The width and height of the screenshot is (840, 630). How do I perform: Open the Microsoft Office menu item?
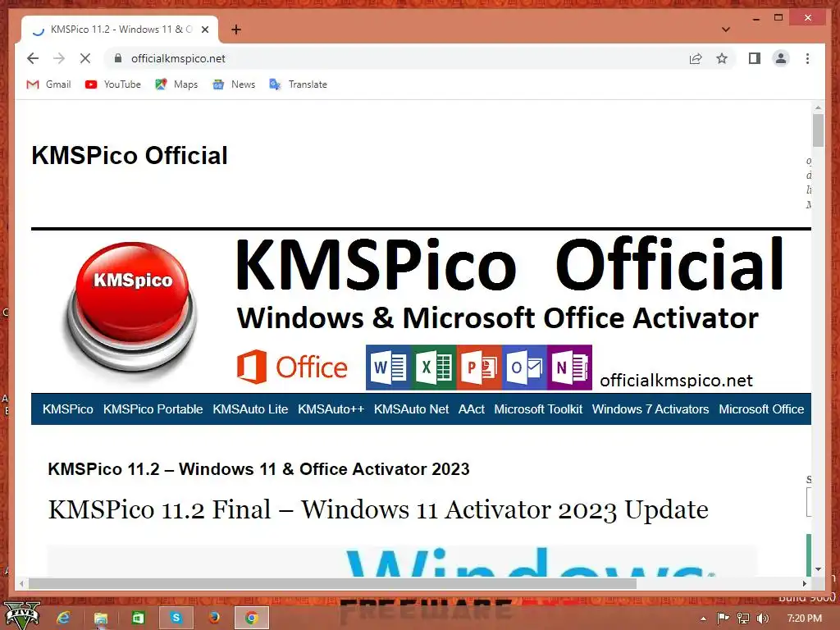coord(761,409)
